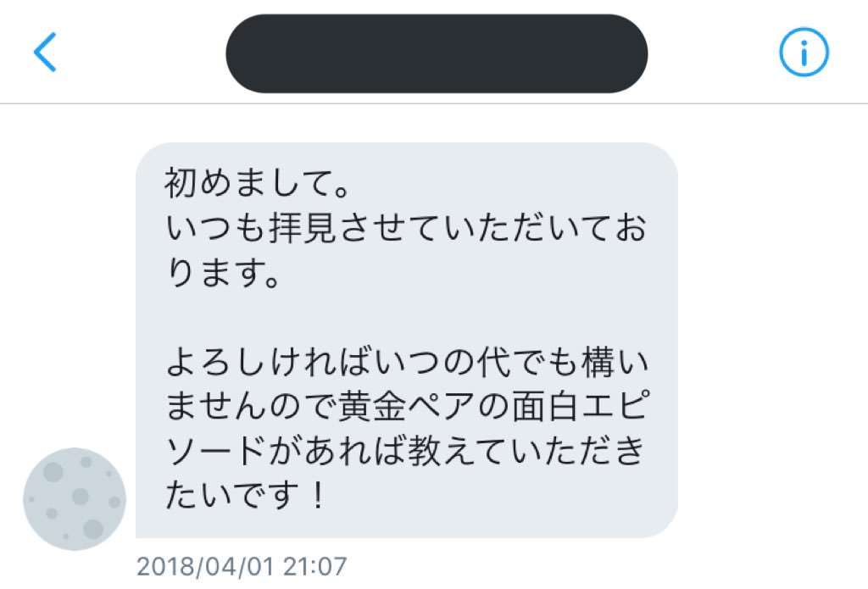
Task: Click the line starting with いつも拝見させて
Action: coord(407,227)
